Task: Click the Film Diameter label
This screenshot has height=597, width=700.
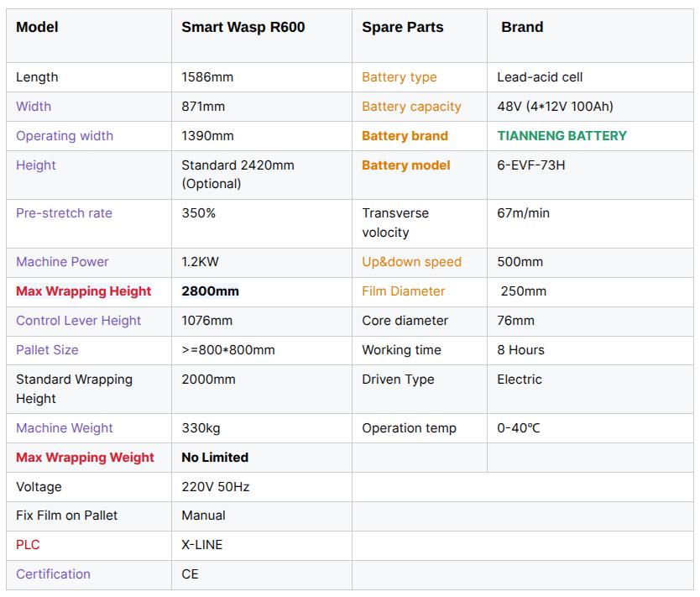Action: 403,291
